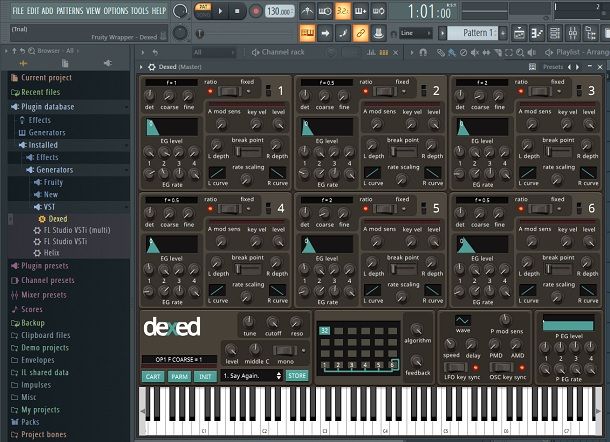Open the piano roll view icon

click(537, 33)
